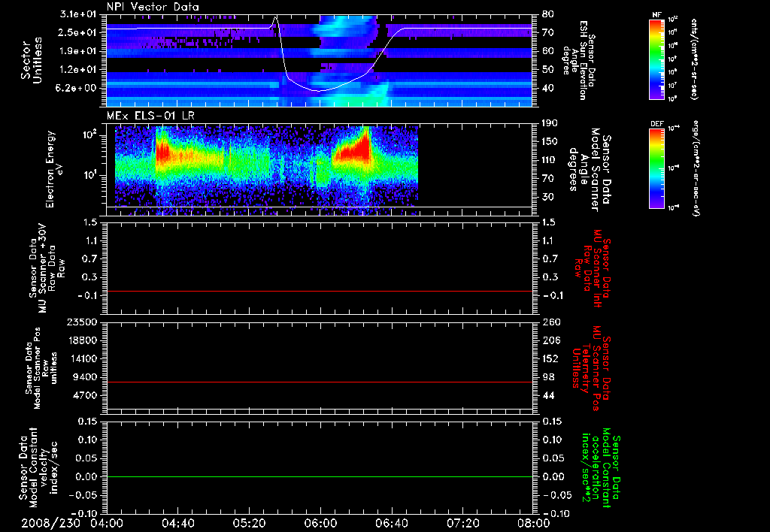Click the DEF label above the color bar
Viewport: 770px width, 532px height.
[x=656, y=124]
